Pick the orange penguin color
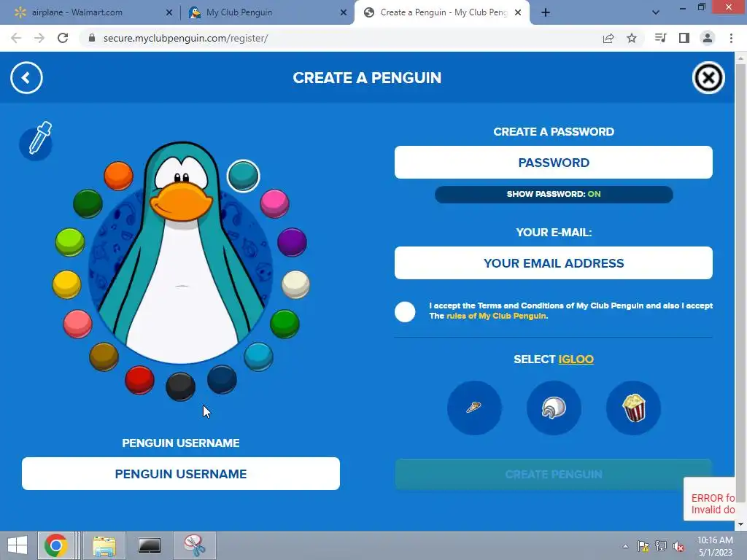This screenshot has height=560, width=747. tap(118, 176)
